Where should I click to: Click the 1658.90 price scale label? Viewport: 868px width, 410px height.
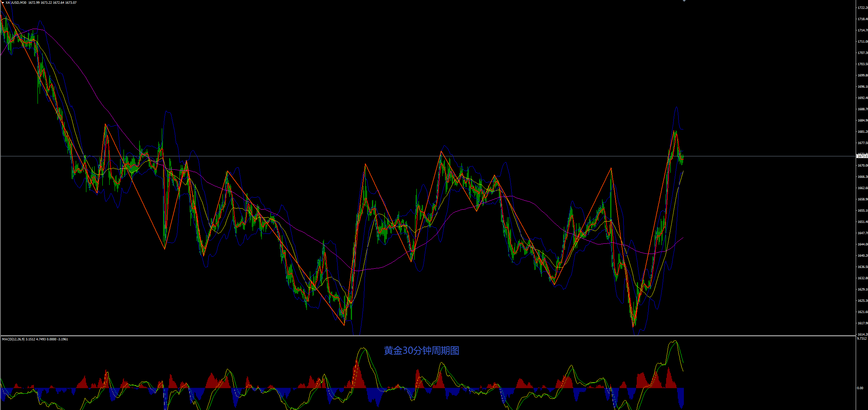[x=863, y=199]
